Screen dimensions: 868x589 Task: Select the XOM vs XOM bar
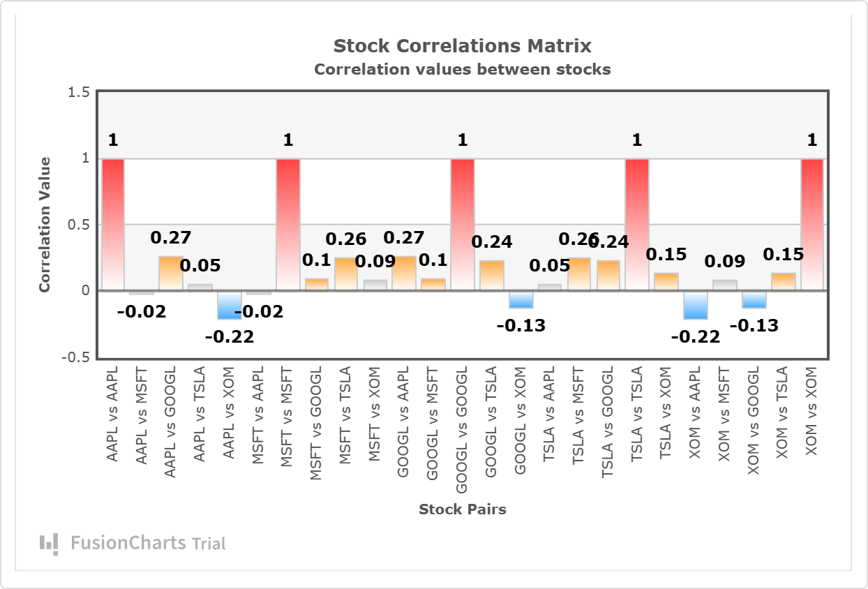(x=811, y=225)
